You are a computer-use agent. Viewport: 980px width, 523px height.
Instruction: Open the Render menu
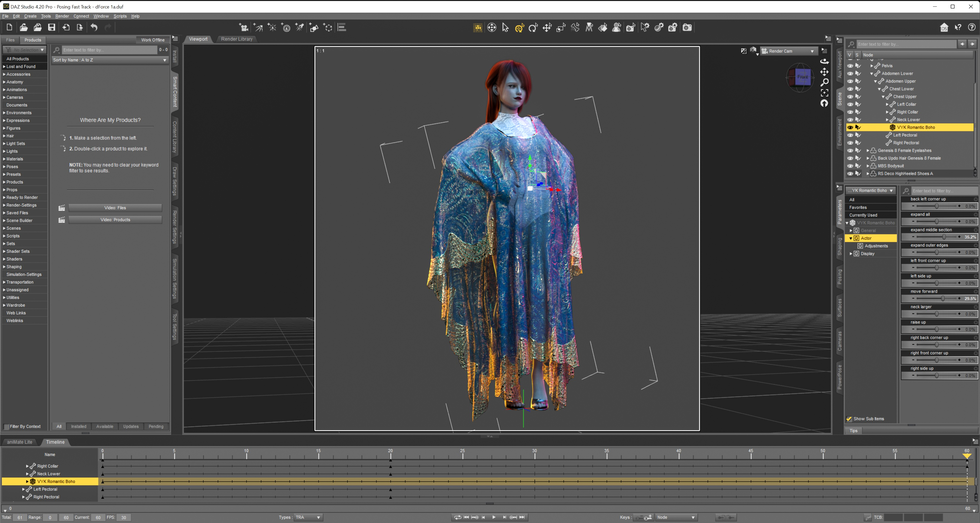62,16
